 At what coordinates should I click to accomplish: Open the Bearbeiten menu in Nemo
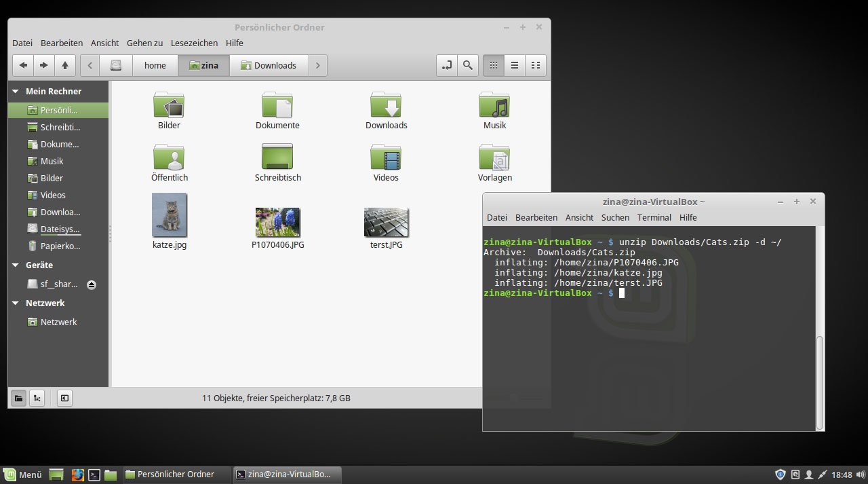click(62, 43)
